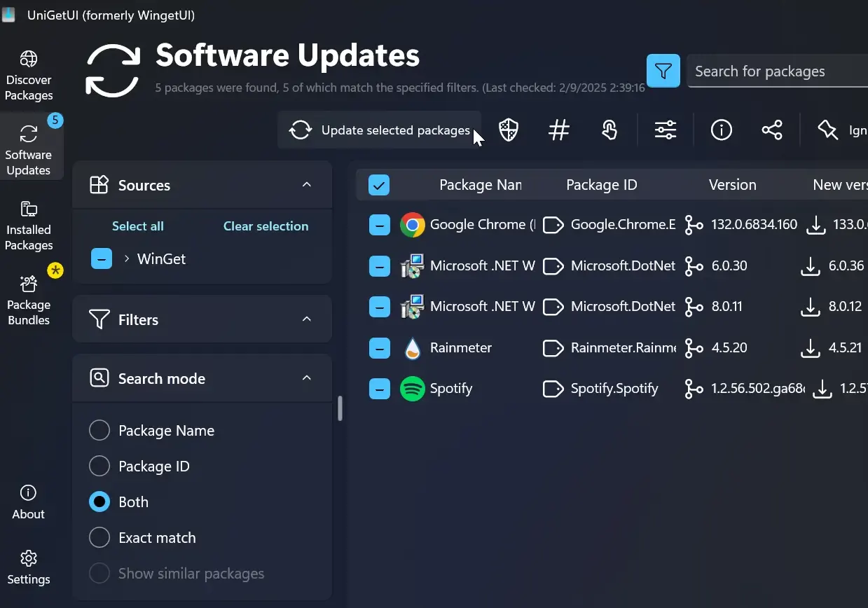Click the interactive update hand icon
The height and width of the screenshot is (608, 868).
[x=609, y=130]
